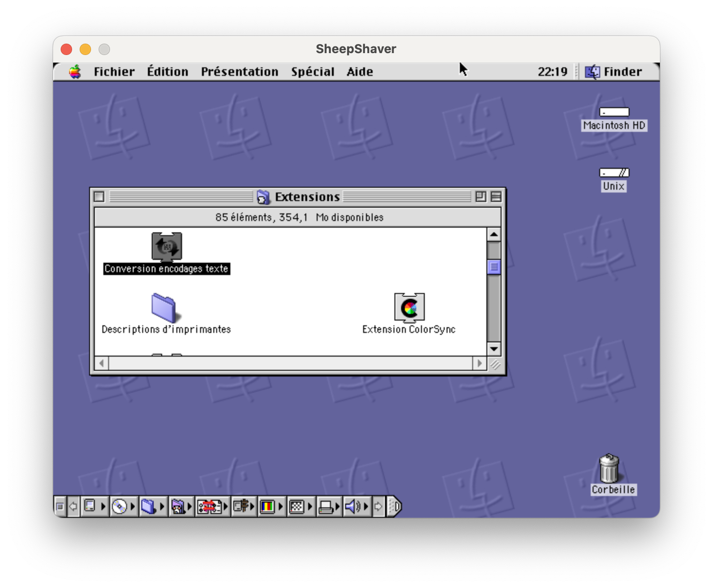Screen dimensions: 713x588
Task: Click the Web Sharing folder icon in Control Strip
Action: (x=178, y=506)
